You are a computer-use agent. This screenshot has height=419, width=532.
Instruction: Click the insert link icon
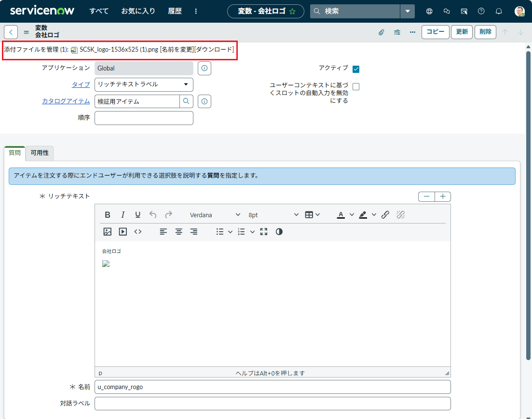[x=385, y=215]
